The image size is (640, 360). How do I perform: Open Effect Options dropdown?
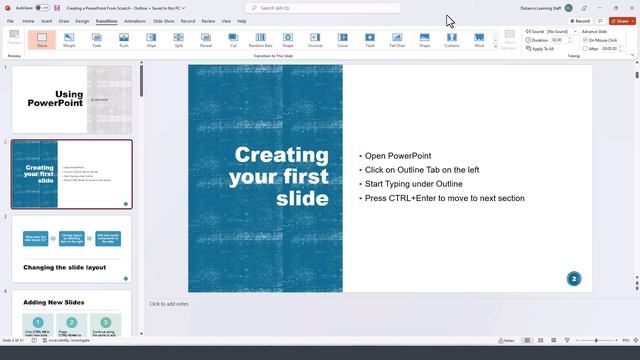(x=509, y=40)
